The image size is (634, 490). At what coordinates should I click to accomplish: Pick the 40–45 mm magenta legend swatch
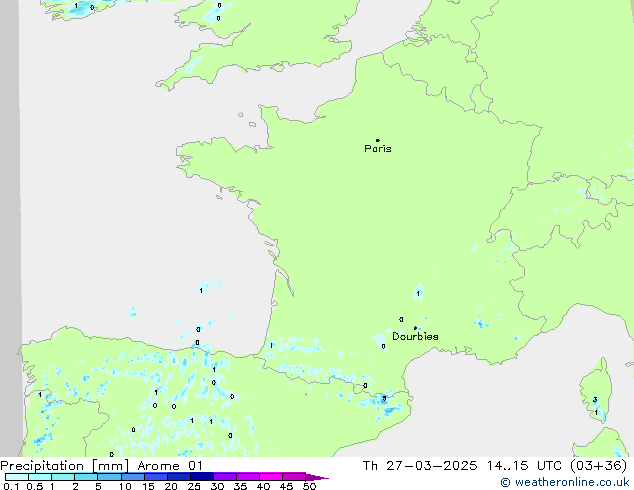coord(271,477)
